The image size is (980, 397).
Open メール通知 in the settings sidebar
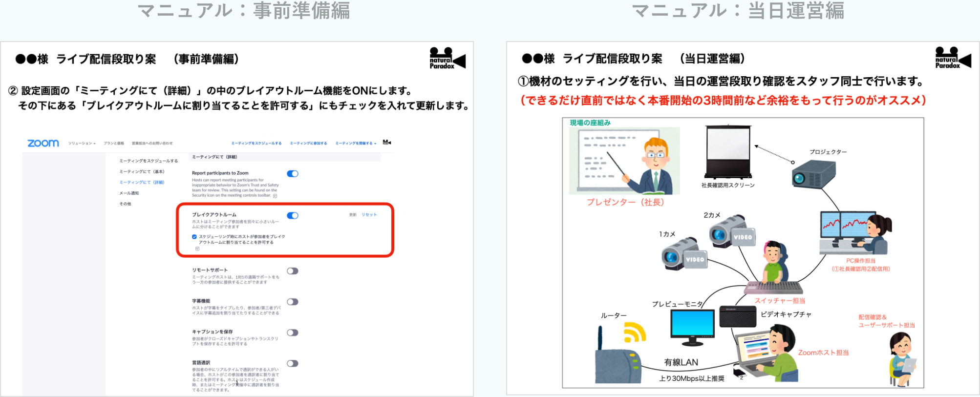(129, 193)
